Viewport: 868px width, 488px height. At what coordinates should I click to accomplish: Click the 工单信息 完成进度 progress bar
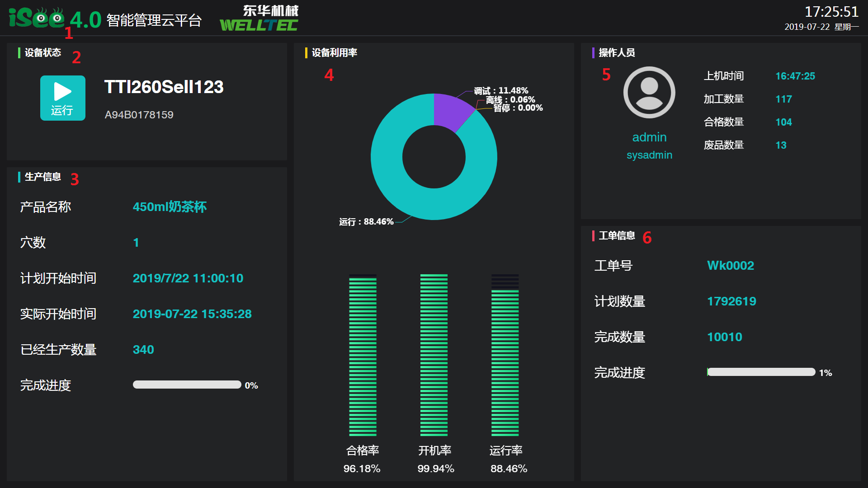point(761,372)
